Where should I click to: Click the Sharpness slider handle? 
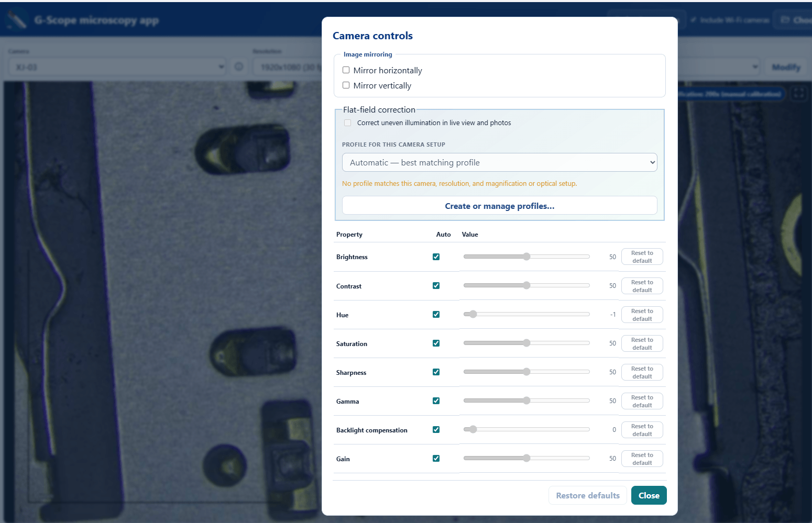[x=526, y=372]
